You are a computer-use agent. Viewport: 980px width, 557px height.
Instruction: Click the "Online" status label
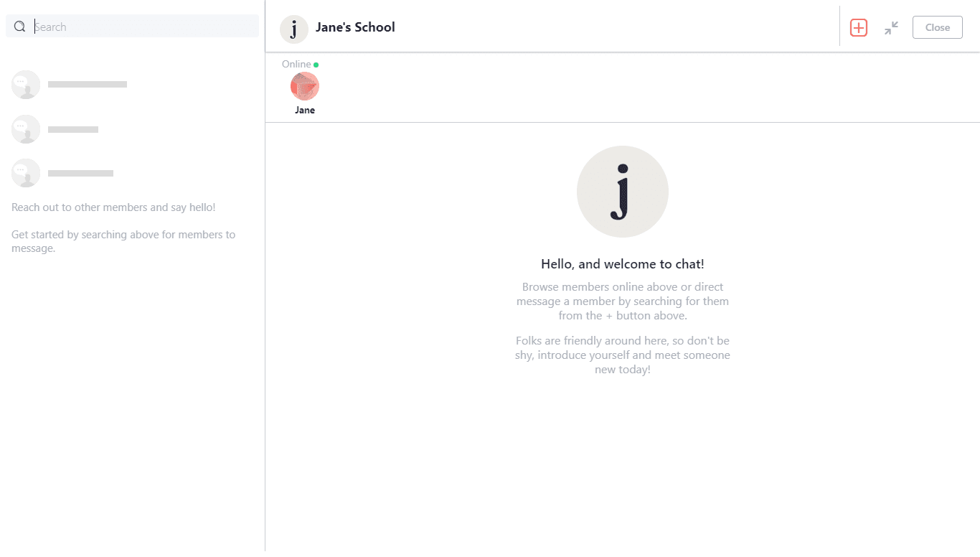point(296,64)
